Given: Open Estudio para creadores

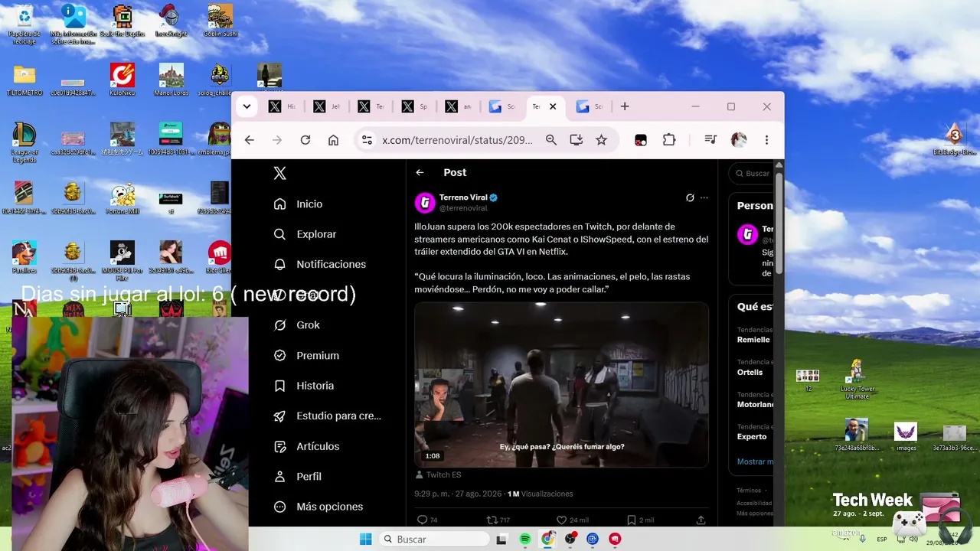Looking at the screenshot, I should (328, 416).
